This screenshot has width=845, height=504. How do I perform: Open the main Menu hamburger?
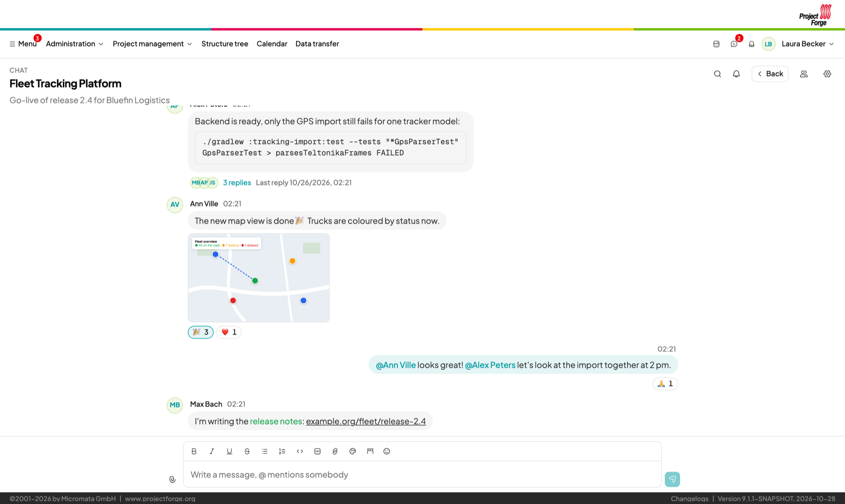coord(23,44)
